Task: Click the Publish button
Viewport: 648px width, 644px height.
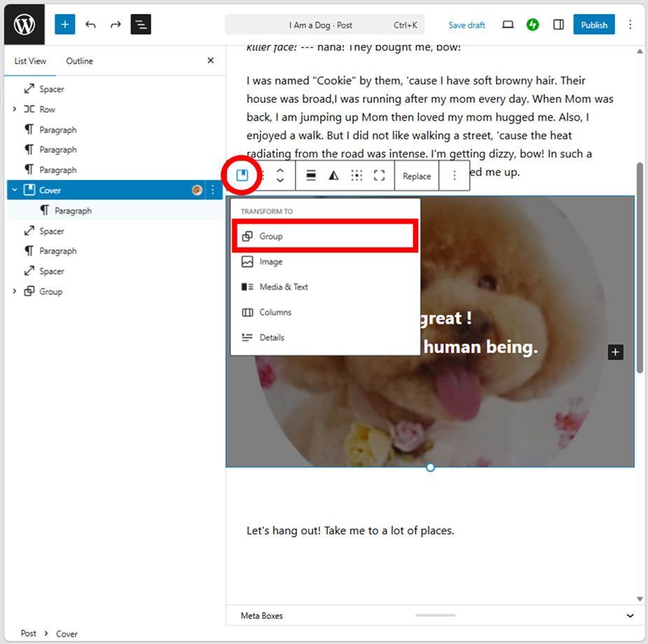Action: (593, 25)
